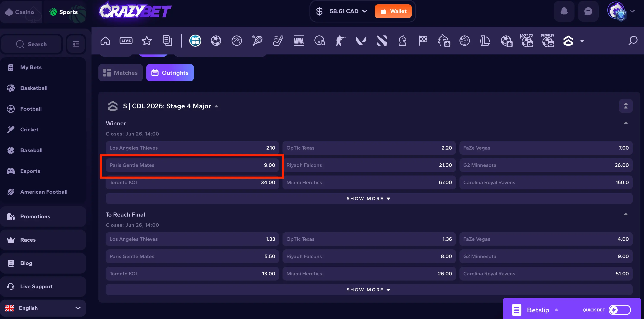Select the WC 26 tournament icon
This screenshot has width=644, height=319.
(x=195, y=41)
